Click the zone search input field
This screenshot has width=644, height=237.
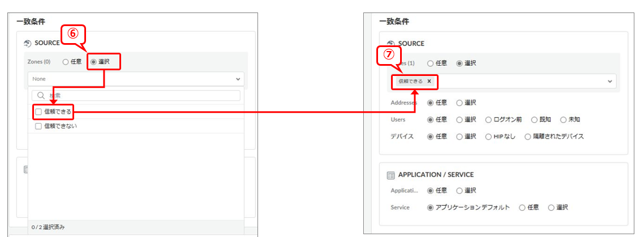pyautogui.click(x=141, y=96)
